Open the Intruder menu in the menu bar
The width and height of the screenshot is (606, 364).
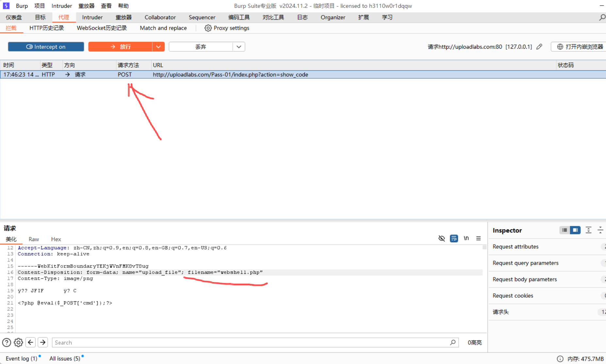pos(62,6)
